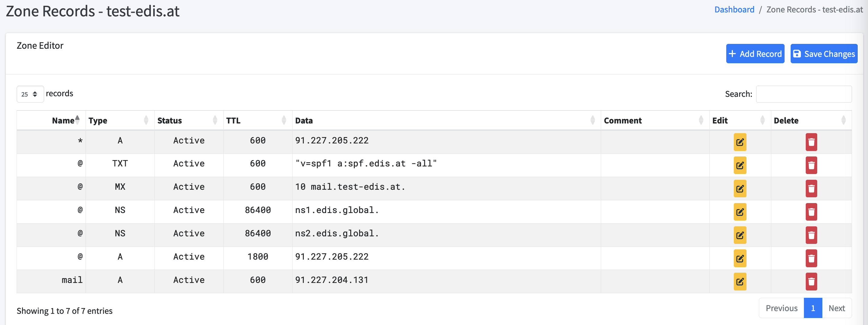Screen dimensions: 868x325
Task: Click the Showing 1 to 7 of 7 entries text
Action: click(x=64, y=311)
